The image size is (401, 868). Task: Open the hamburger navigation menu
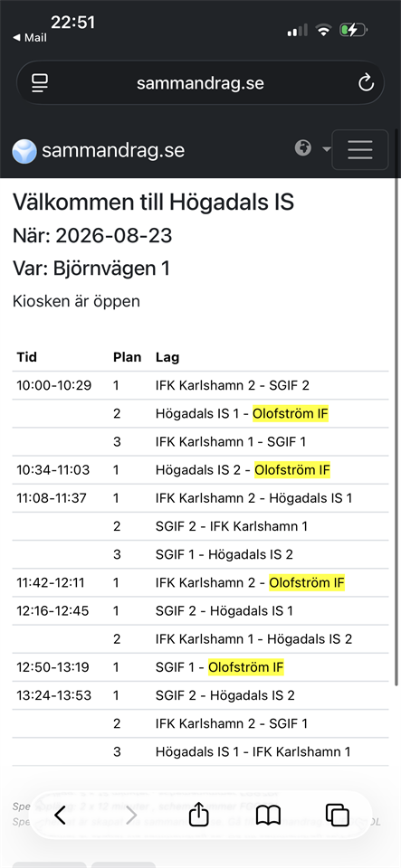(360, 149)
